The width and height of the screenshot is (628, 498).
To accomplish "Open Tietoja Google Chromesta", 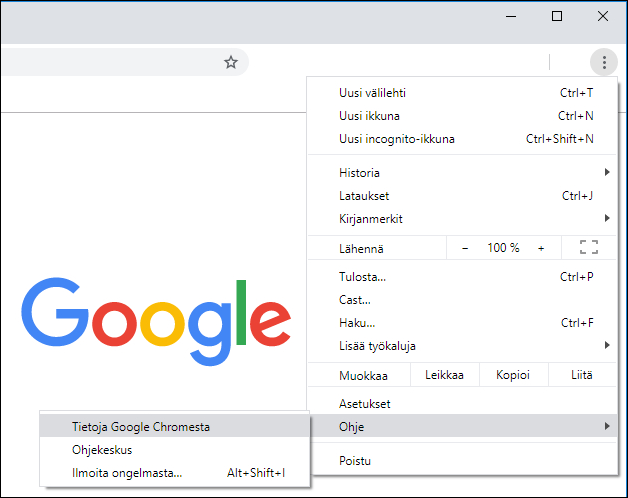I will coord(175,427).
